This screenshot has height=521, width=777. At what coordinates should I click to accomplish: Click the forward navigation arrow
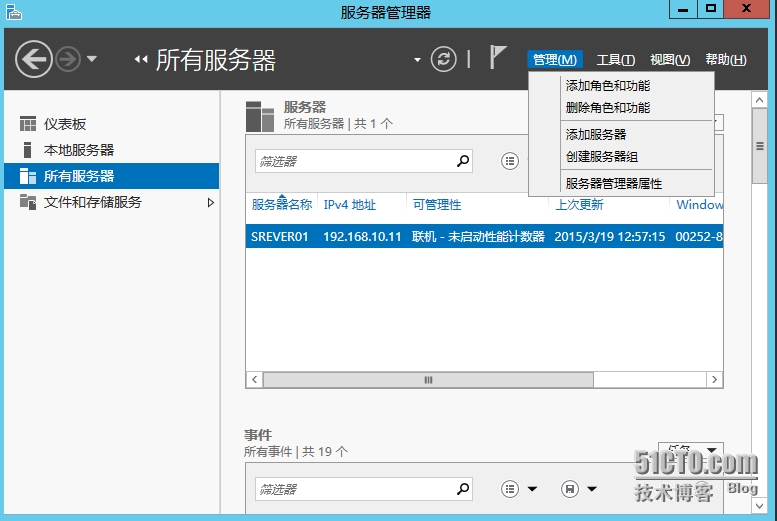68,60
